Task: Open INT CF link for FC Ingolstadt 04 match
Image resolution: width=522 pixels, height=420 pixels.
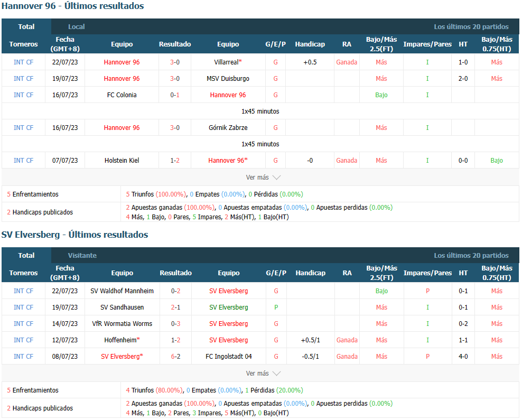Action: (23, 357)
